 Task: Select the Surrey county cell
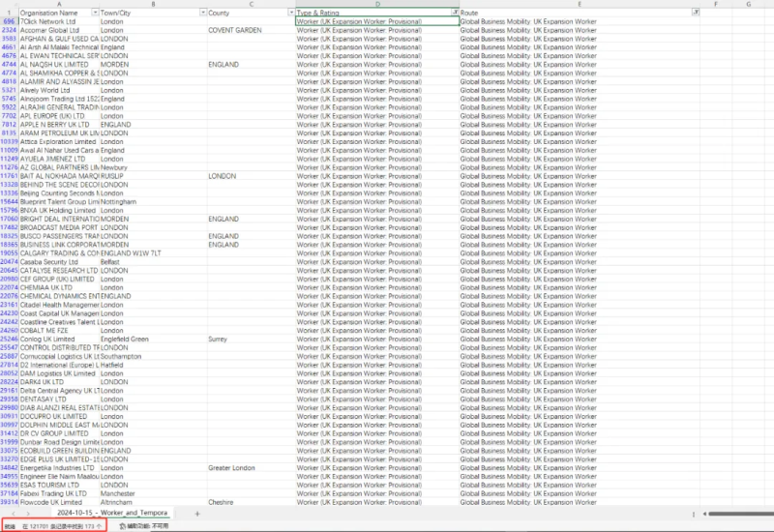coord(252,340)
